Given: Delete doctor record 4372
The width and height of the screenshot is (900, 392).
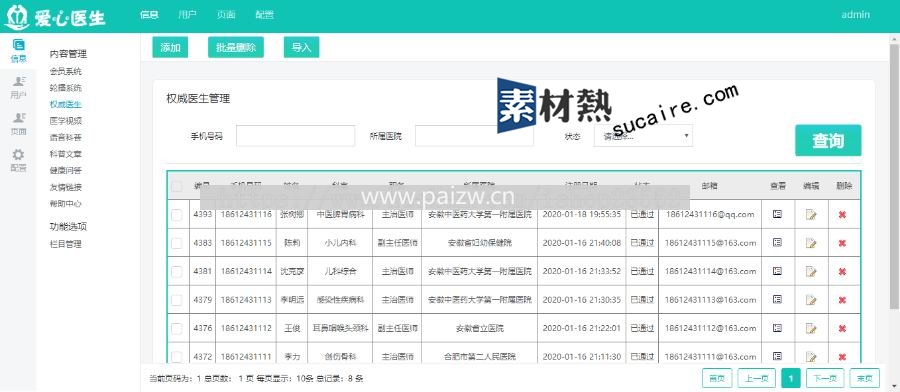Looking at the screenshot, I should click(842, 357).
